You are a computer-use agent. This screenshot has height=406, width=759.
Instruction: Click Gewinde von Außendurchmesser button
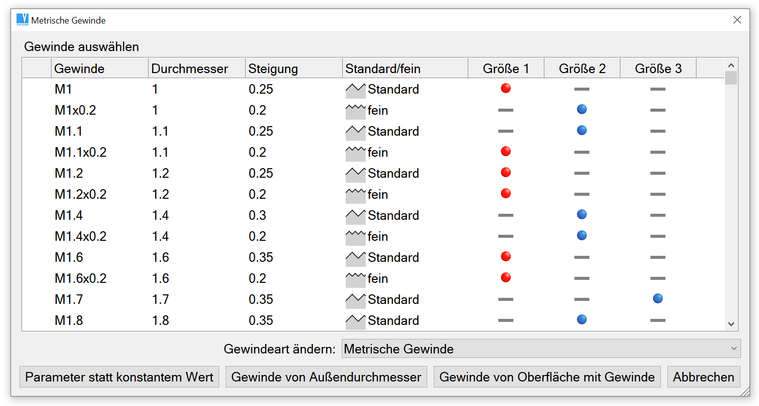click(x=326, y=377)
